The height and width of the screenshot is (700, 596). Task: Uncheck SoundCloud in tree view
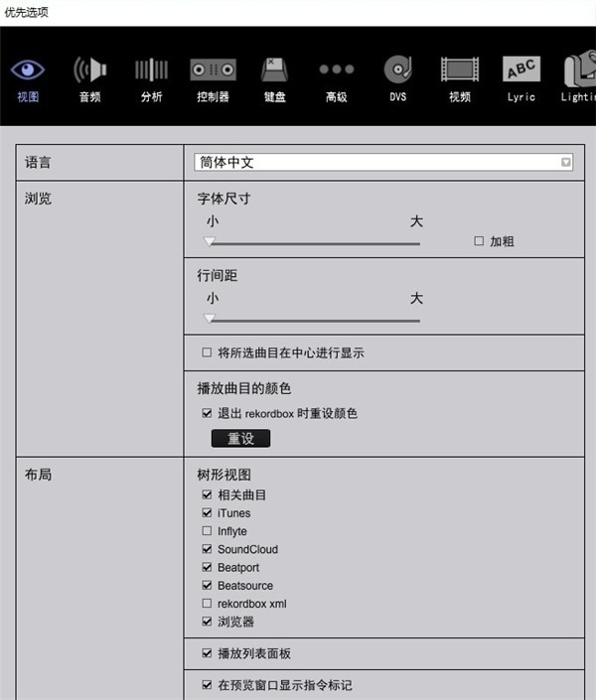click(207, 549)
